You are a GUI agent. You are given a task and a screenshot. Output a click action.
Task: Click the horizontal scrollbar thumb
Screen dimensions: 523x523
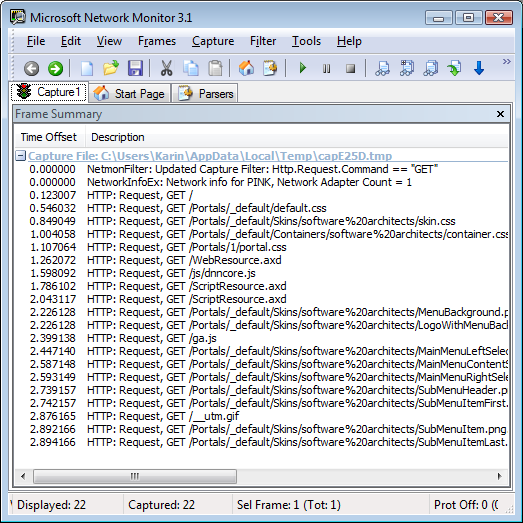click(135, 476)
